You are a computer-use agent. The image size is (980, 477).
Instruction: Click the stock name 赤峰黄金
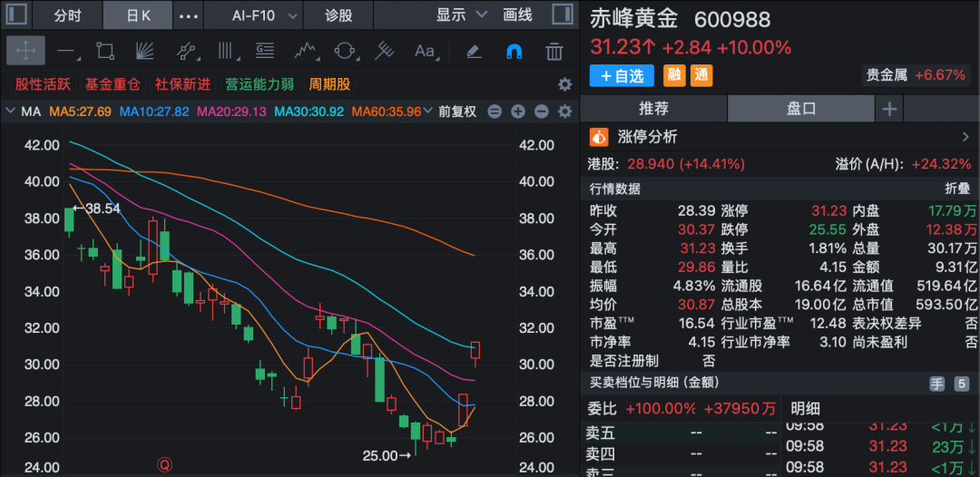pyautogui.click(x=633, y=19)
